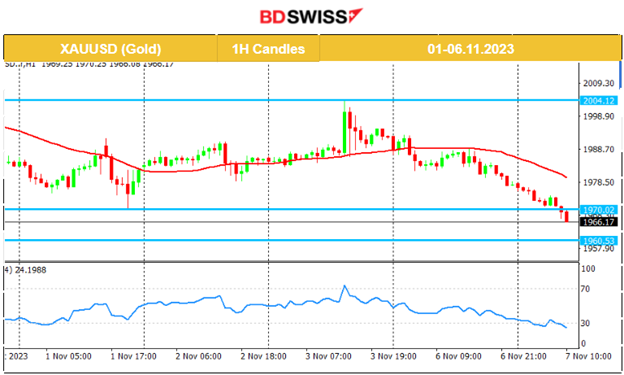
Task: Click the 1988.70 price axis value
Action: (599, 149)
